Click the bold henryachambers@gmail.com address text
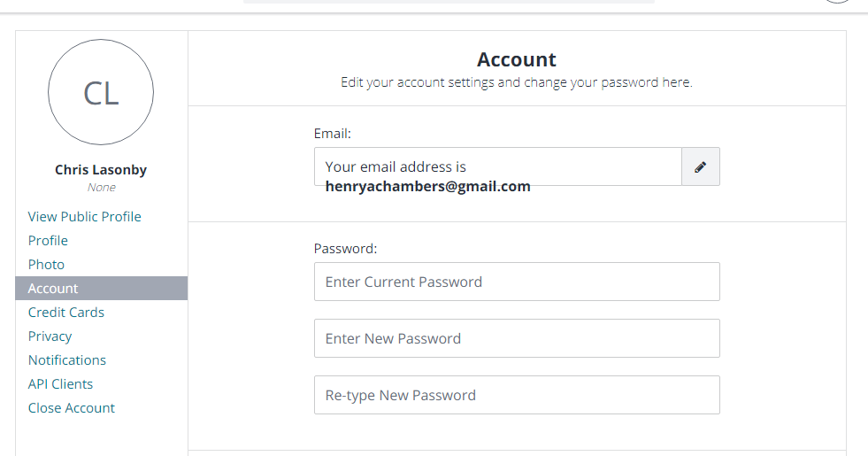 (428, 187)
